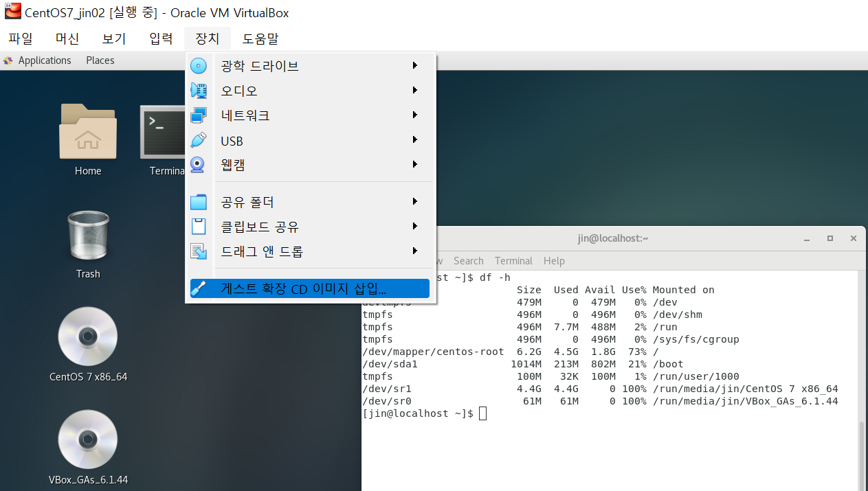Open the Applications menu in GNOME panel
The image size is (868, 491).
(x=45, y=60)
